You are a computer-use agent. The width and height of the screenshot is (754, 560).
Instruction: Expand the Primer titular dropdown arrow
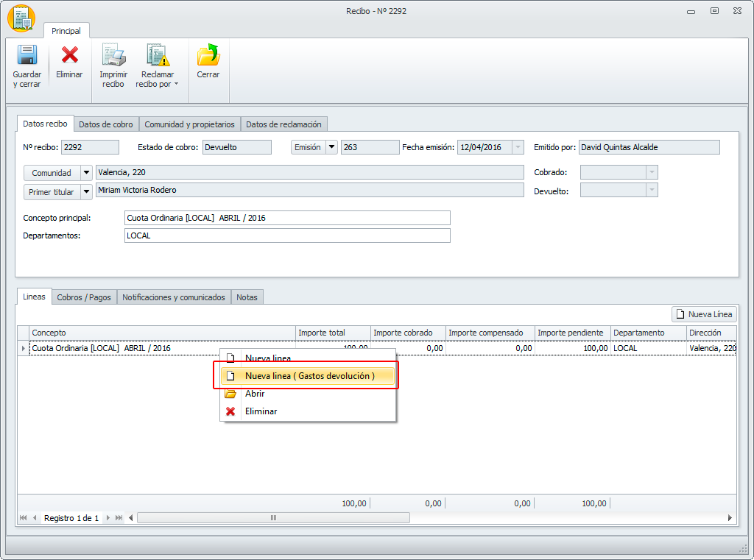(86, 192)
